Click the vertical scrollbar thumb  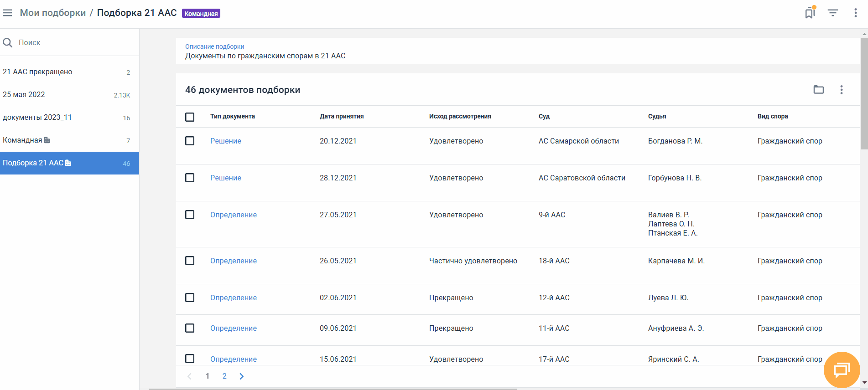(x=864, y=93)
